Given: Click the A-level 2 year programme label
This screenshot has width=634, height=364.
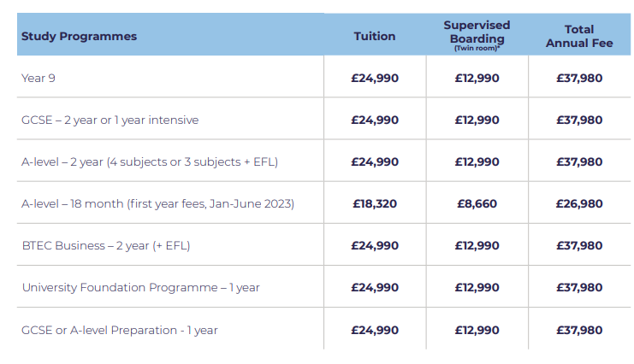Looking at the screenshot, I should click(x=150, y=162).
